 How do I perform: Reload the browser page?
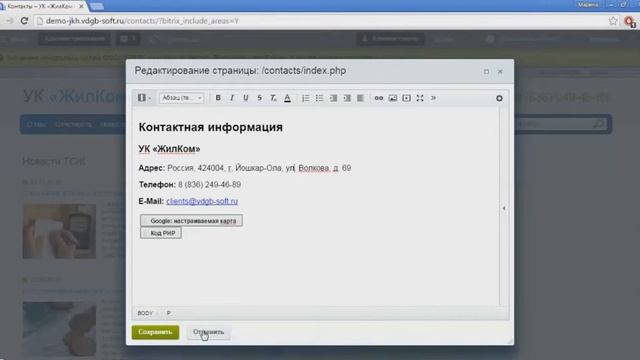(x=24, y=21)
